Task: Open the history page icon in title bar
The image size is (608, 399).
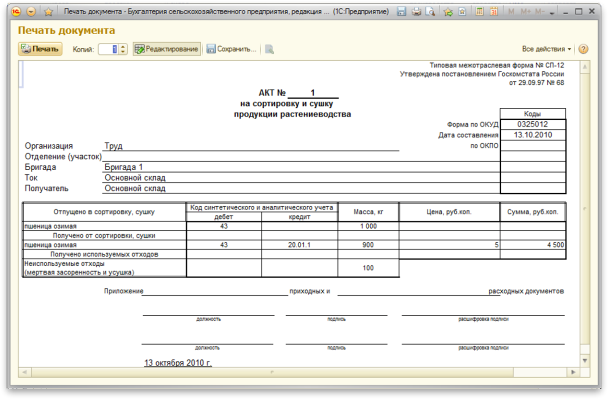Action: click(x=462, y=12)
